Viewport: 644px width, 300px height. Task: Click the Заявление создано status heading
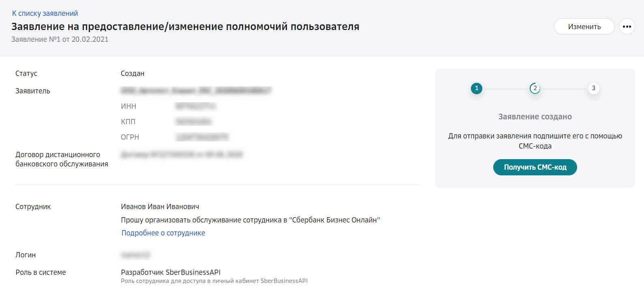(x=535, y=117)
